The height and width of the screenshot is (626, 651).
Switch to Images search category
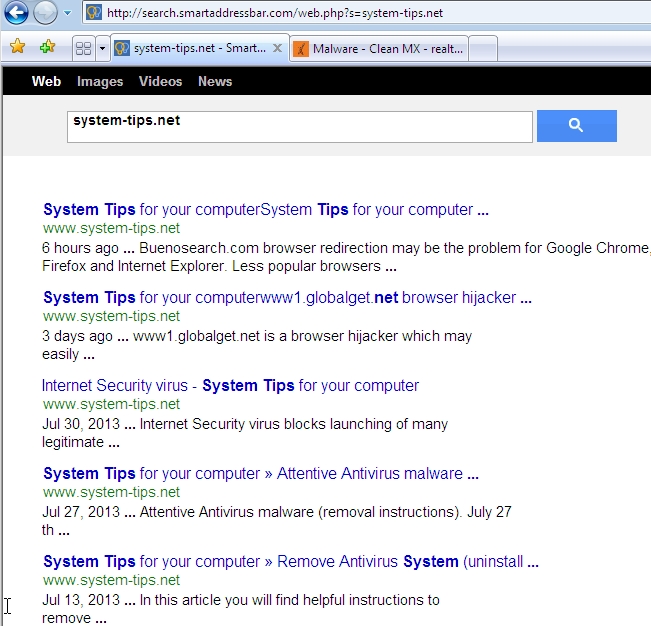point(100,82)
